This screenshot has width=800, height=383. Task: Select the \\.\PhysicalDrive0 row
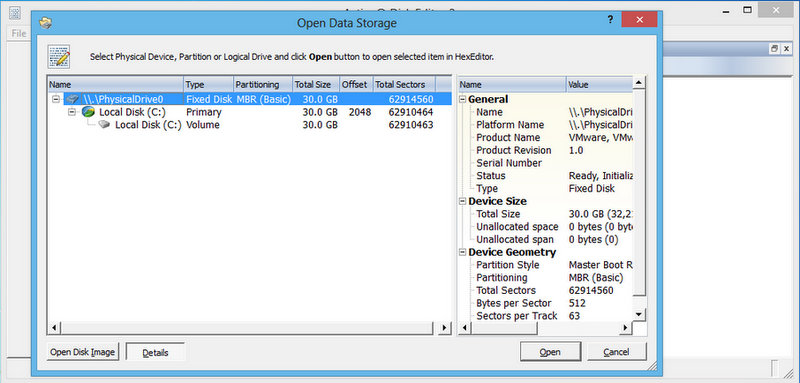[249, 99]
